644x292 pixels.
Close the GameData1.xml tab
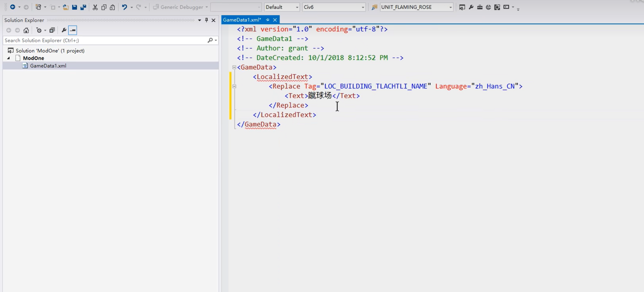pos(275,20)
